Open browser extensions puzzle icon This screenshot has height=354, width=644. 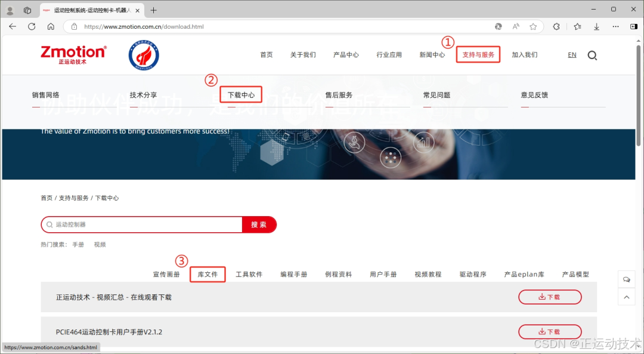point(556,26)
